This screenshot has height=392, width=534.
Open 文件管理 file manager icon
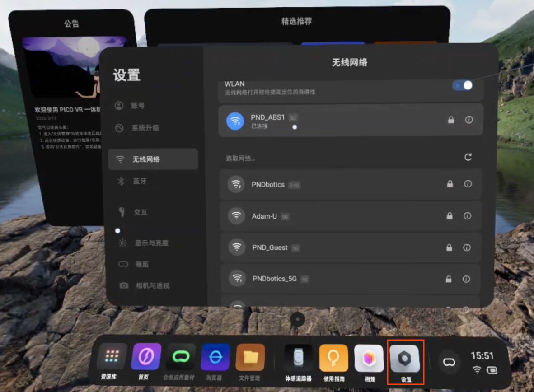pyautogui.click(x=250, y=358)
